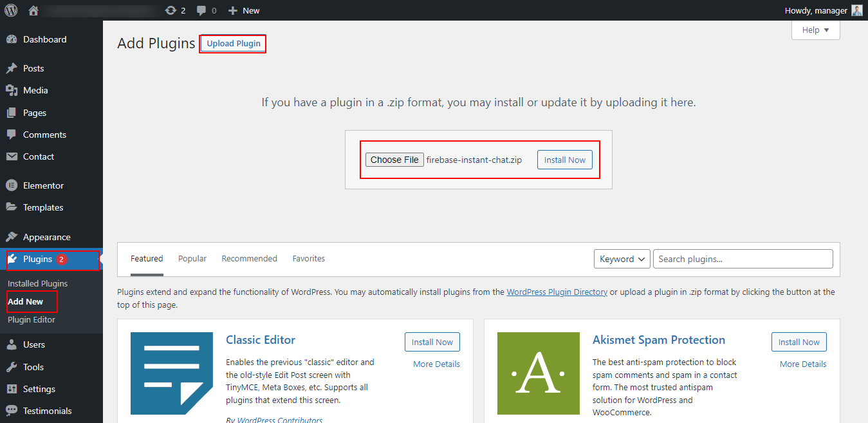Click the Tools wrench icon
Screen dimensions: 868x423
pyautogui.click(x=12, y=367)
